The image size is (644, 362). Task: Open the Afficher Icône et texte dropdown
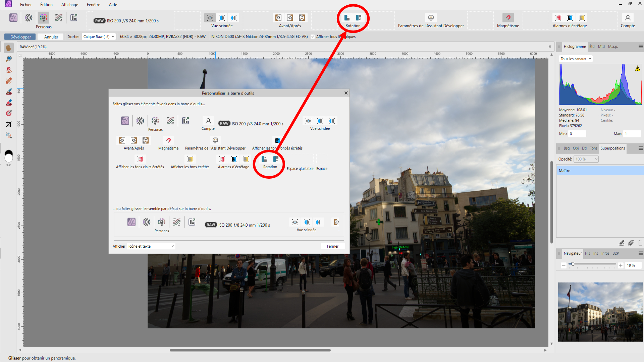(151, 246)
